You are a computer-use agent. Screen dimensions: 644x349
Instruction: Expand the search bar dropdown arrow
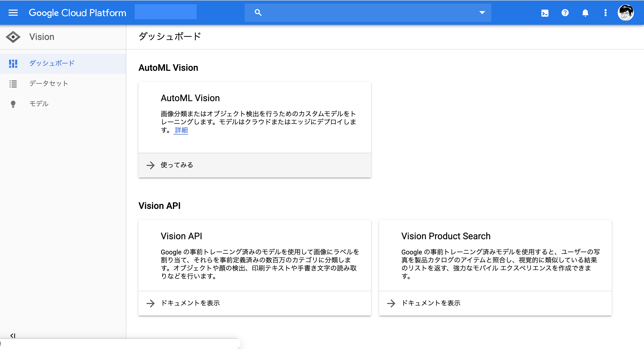pyautogui.click(x=482, y=13)
